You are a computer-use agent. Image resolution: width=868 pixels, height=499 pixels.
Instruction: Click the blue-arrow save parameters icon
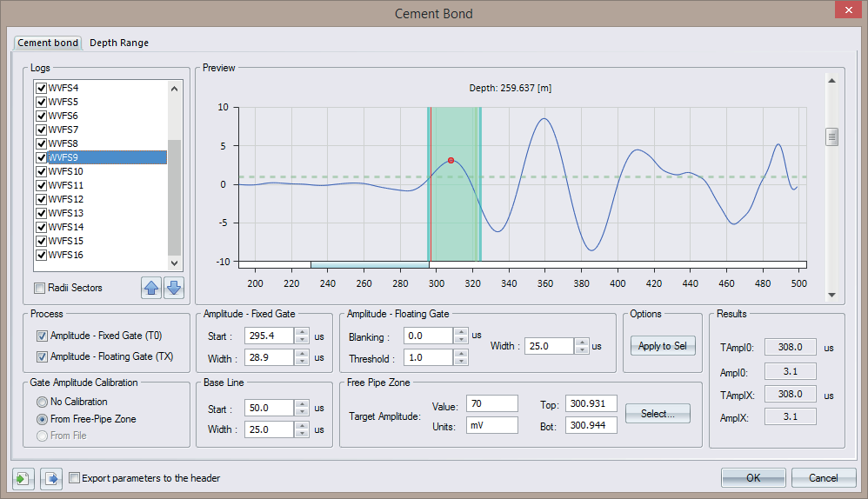pyautogui.click(x=51, y=477)
